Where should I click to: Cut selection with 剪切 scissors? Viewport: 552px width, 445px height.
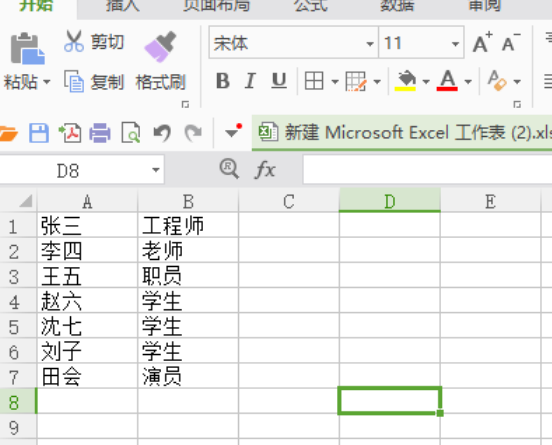[x=94, y=42]
